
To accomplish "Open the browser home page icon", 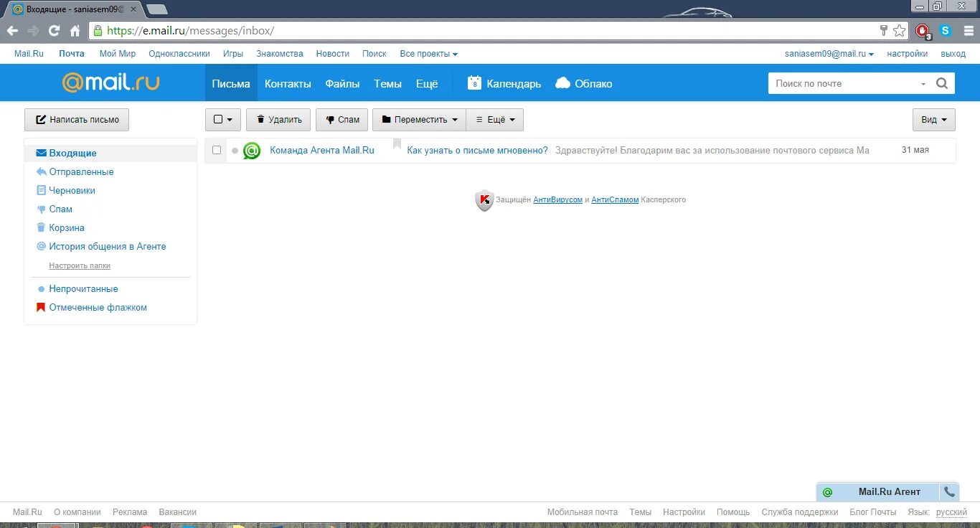I will [x=75, y=31].
